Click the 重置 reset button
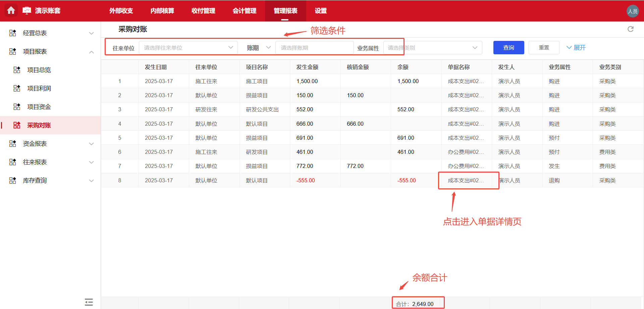The image size is (644, 309). pos(544,47)
